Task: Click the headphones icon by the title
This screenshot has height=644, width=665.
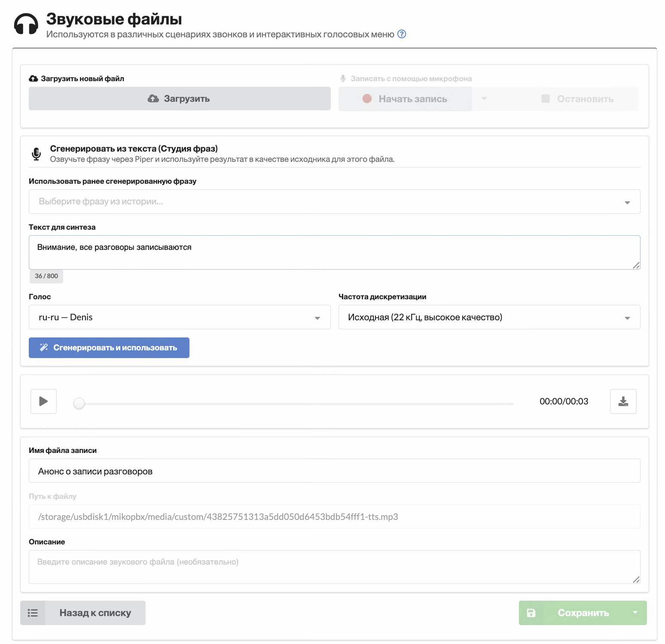Action: (x=26, y=24)
